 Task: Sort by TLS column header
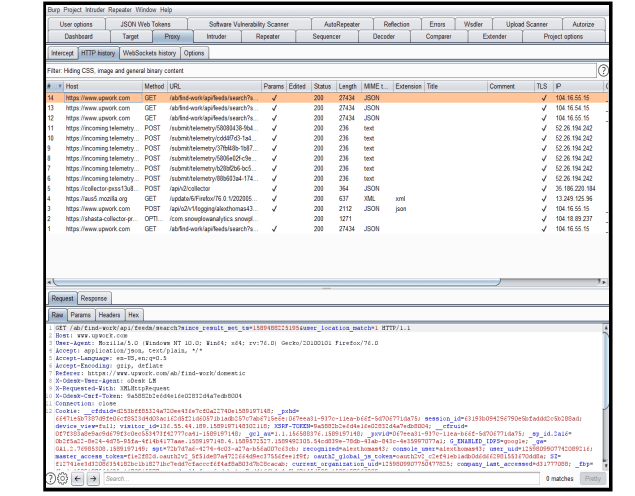pyautogui.click(x=542, y=86)
